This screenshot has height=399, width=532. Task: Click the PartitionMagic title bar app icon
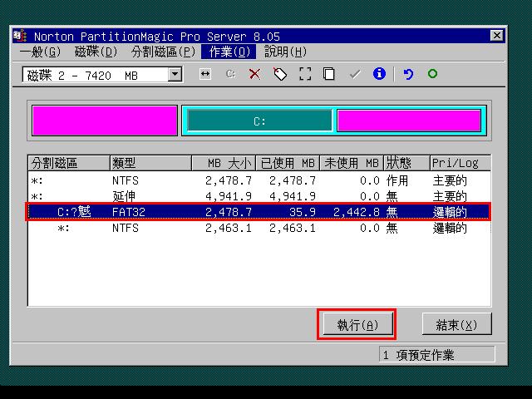tap(20, 36)
